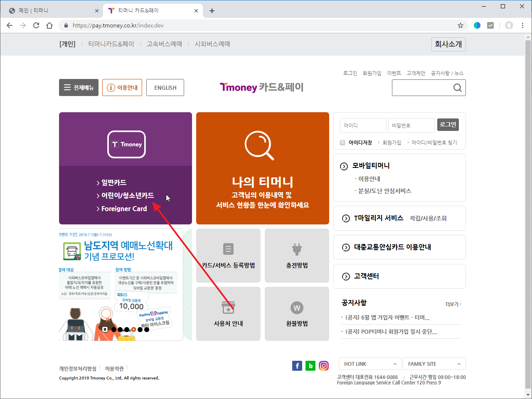Open Chrome three-dot menu
Viewport: 532px width, 399px height.
523,25
